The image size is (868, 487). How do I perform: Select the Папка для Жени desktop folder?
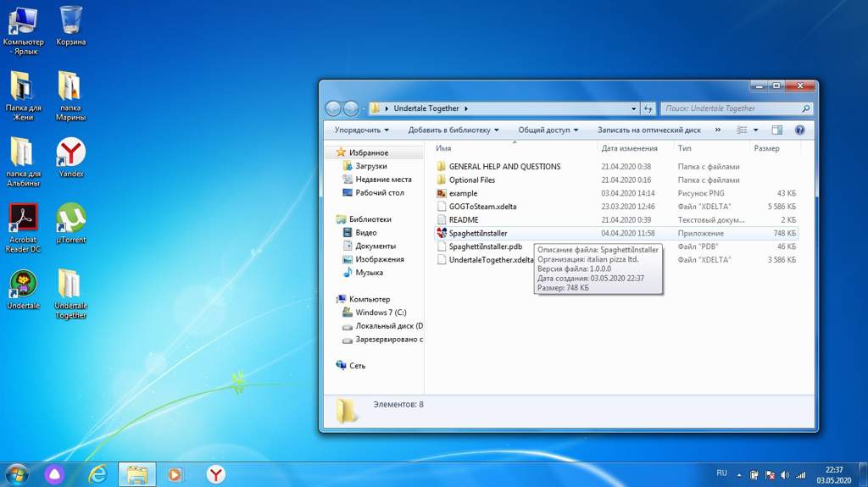23,97
